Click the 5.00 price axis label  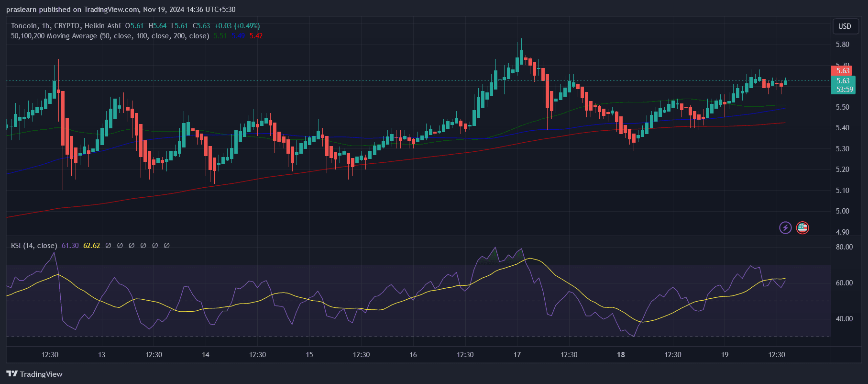pos(842,211)
